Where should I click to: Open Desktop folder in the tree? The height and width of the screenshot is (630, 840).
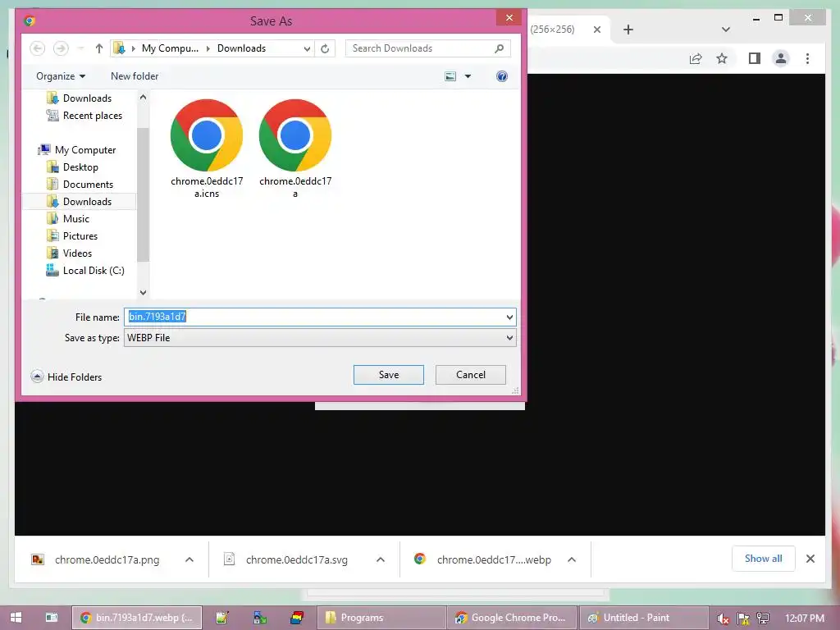(x=73, y=167)
